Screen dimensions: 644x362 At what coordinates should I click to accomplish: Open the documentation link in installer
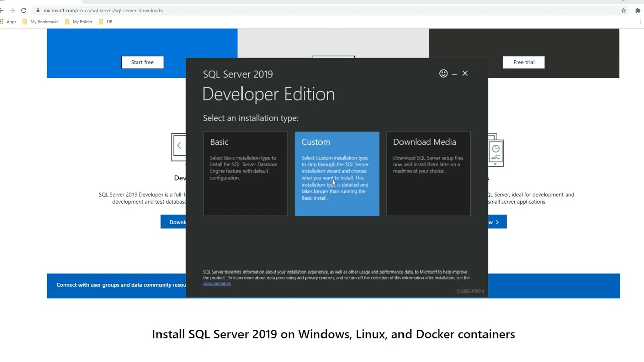point(217,284)
